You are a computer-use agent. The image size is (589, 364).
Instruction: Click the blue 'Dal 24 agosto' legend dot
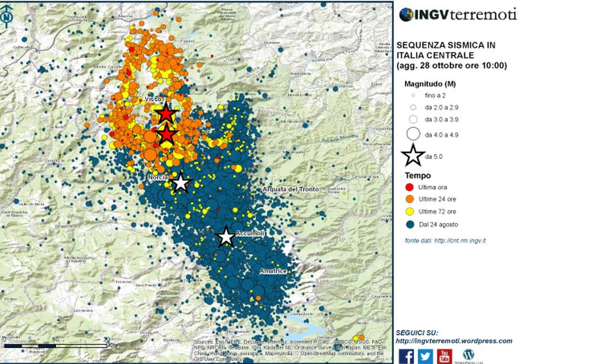409,224
